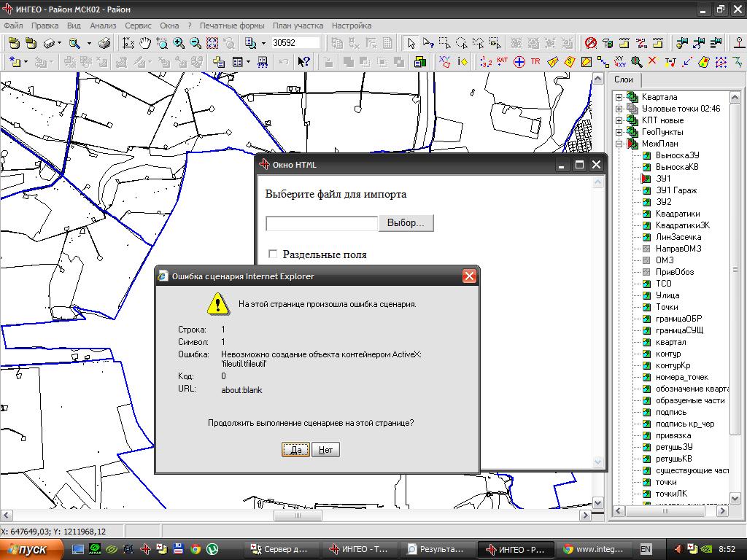The width and height of the screenshot is (747, 560).
Task: Choose the circle selection tool
Action: (x=461, y=43)
